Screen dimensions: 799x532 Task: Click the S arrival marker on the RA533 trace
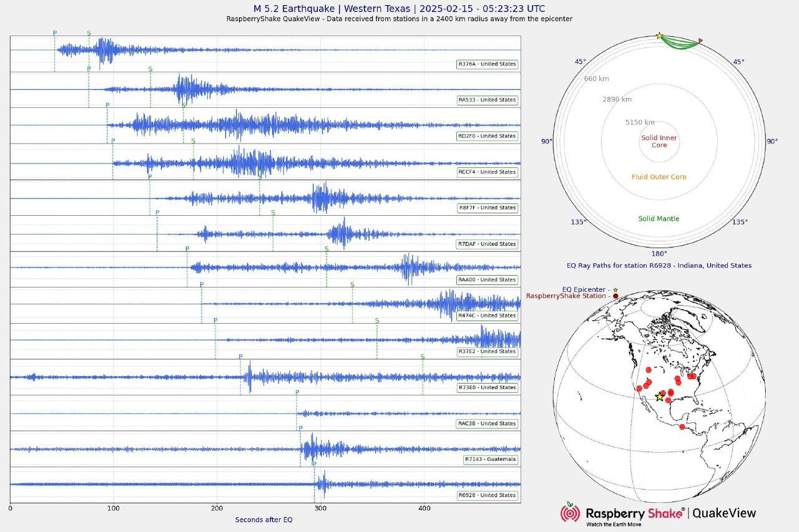click(x=150, y=69)
